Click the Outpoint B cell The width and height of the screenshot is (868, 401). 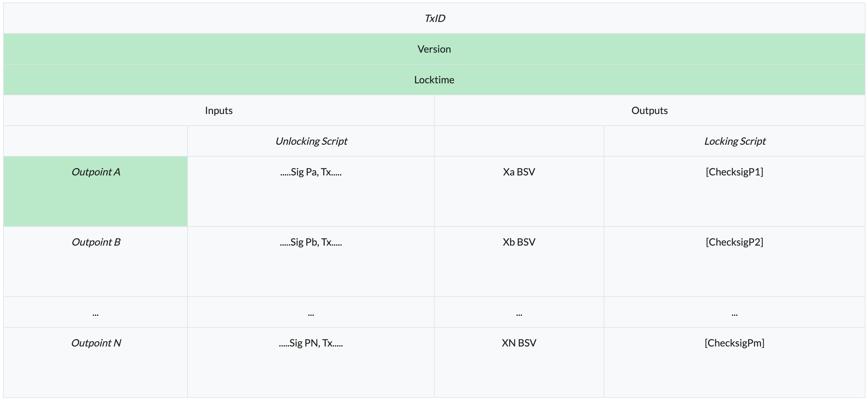coord(96,242)
